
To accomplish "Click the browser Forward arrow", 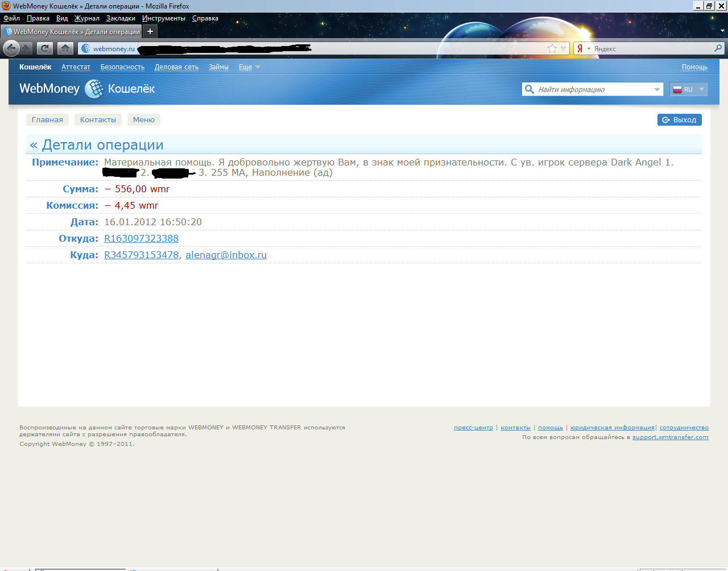I will (x=26, y=48).
